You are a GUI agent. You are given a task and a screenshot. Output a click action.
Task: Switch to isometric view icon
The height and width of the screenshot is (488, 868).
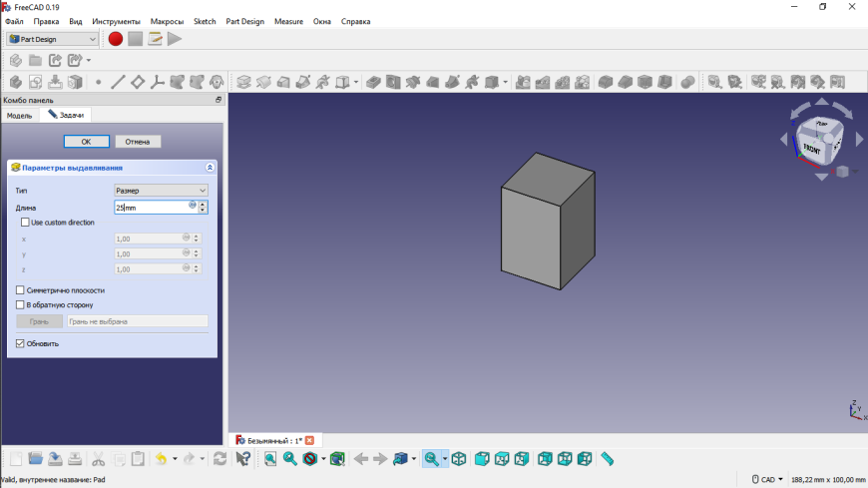pyautogui.click(x=458, y=459)
